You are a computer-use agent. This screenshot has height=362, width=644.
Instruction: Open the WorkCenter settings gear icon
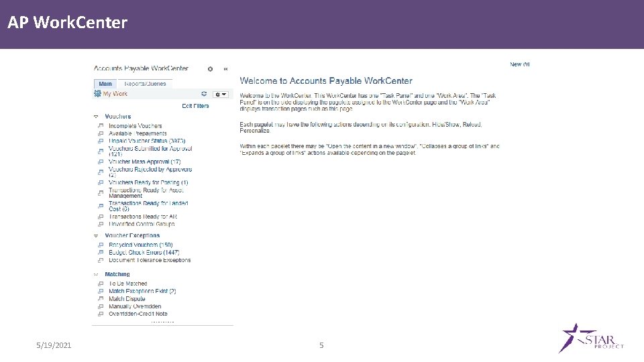tap(210, 69)
